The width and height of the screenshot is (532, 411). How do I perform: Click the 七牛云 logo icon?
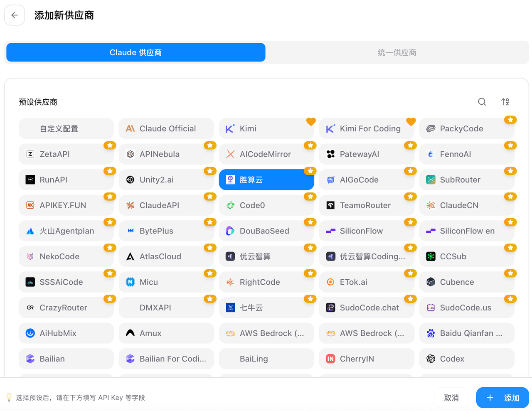point(230,308)
